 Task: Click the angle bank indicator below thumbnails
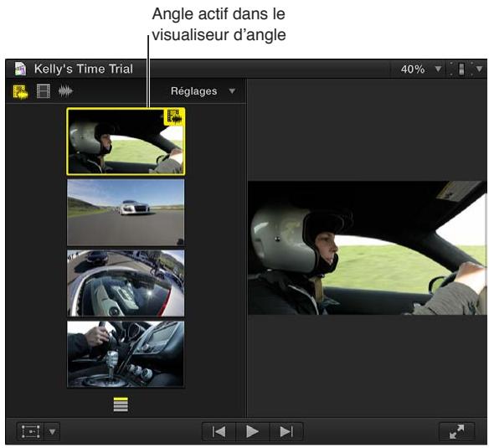(121, 404)
